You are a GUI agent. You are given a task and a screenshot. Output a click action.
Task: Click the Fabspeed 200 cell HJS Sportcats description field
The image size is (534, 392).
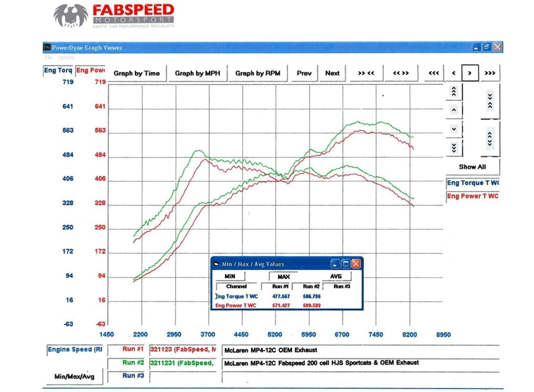pyautogui.click(x=360, y=363)
